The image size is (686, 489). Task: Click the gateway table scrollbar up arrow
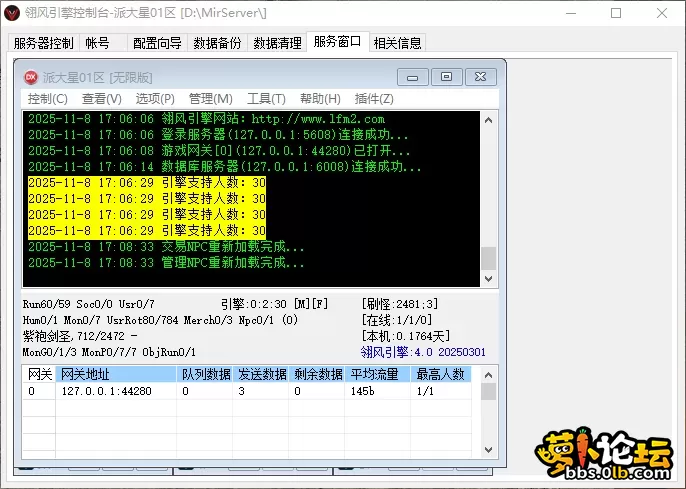click(x=489, y=375)
